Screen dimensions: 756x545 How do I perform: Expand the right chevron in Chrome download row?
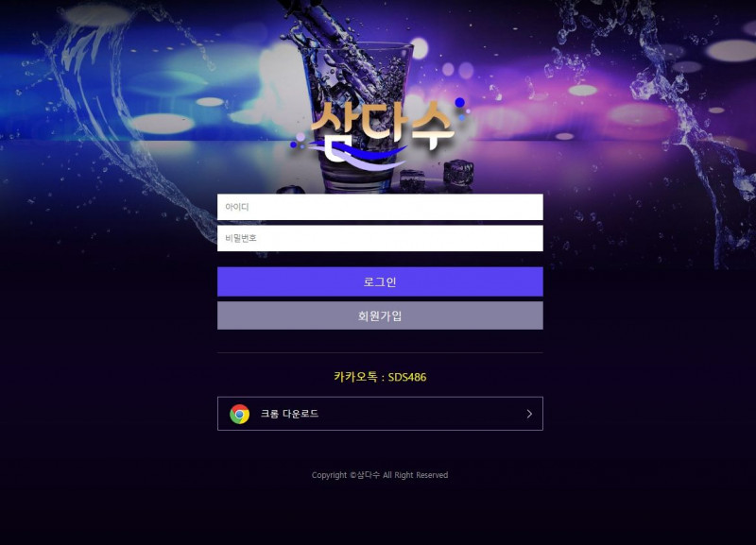[x=529, y=414]
